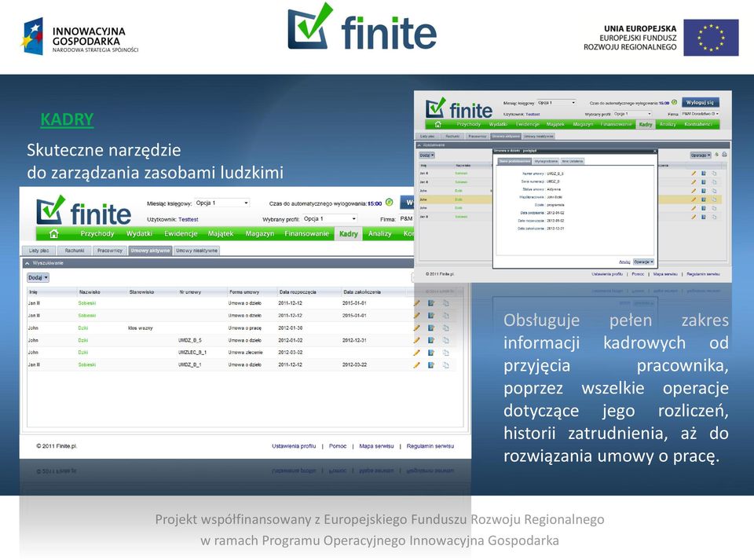Click pencil edit icon for UMZLEC_B_1 row
Image resolution: width=754 pixels, height=560 pixels.
pos(416,353)
